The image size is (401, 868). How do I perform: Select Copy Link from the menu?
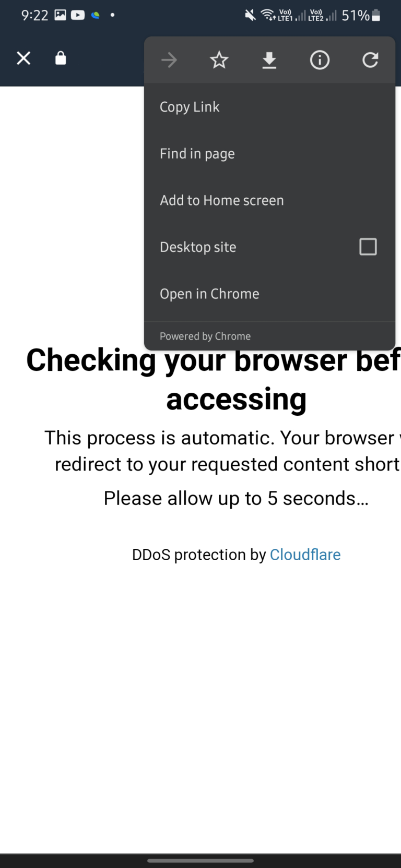point(190,106)
